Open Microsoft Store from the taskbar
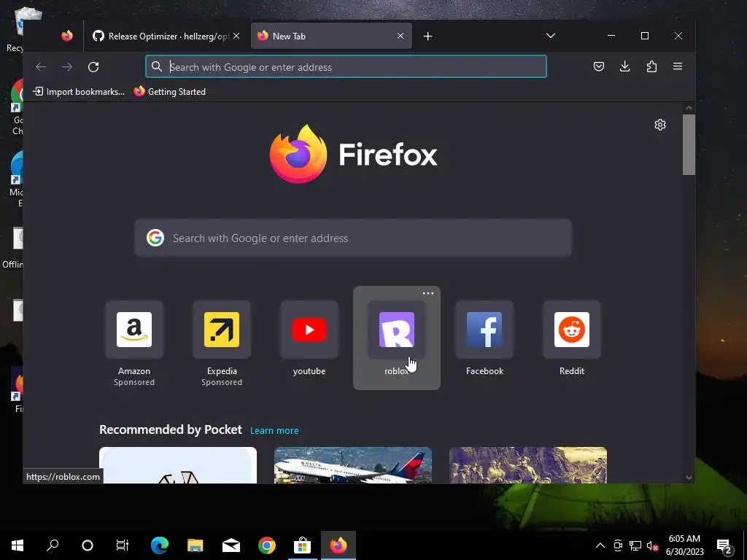The image size is (747, 560). [x=302, y=545]
